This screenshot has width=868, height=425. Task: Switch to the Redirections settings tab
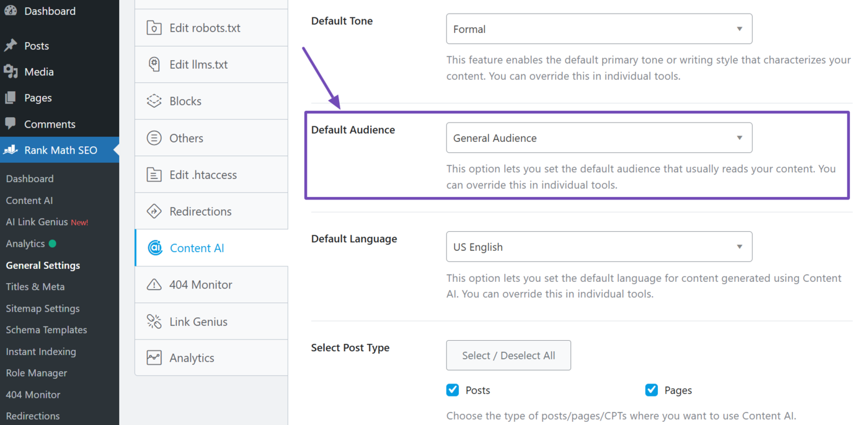click(x=211, y=211)
